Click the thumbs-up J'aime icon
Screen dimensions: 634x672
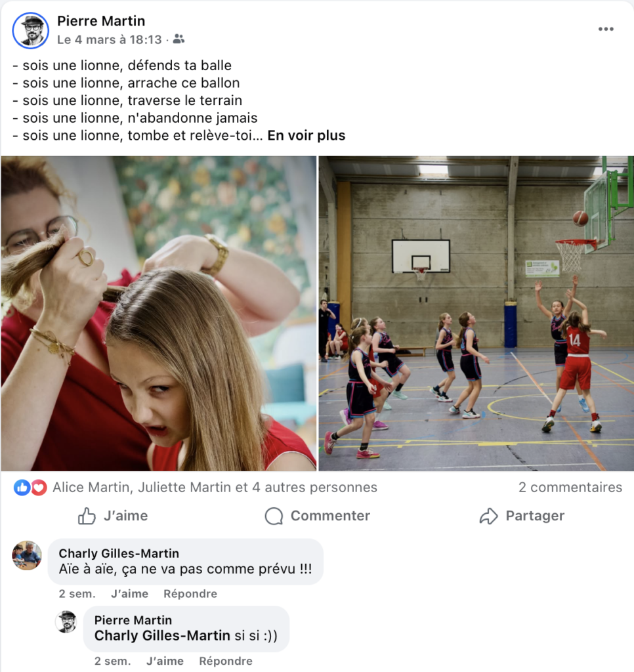pyautogui.click(x=87, y=516)
